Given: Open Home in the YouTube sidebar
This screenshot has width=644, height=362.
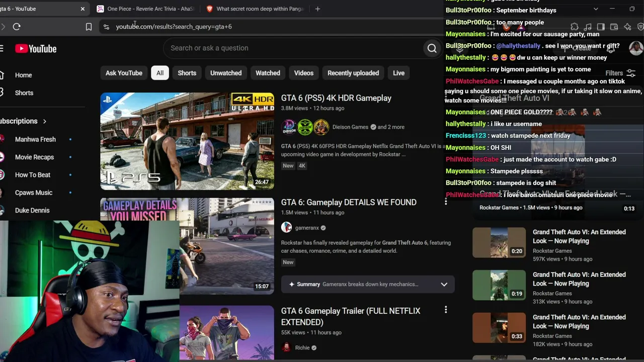Looking at the screenshot, I should [23, 75].
